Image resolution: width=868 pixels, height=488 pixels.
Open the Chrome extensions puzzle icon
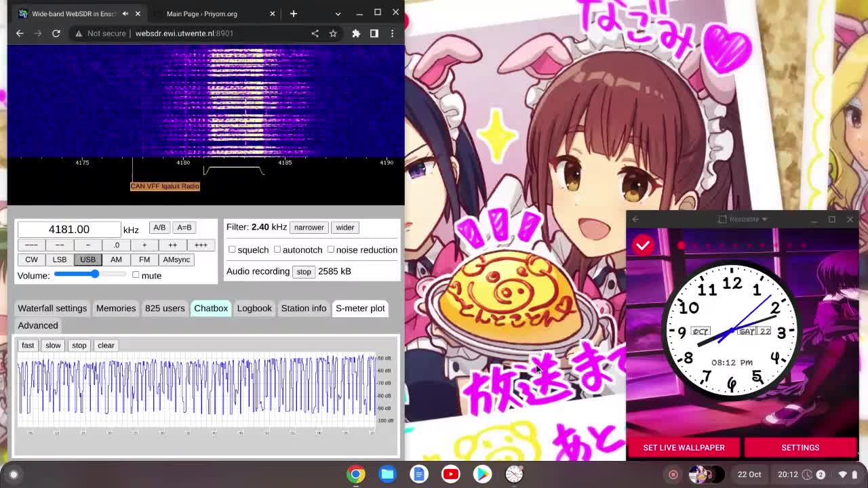pos(356,33)
